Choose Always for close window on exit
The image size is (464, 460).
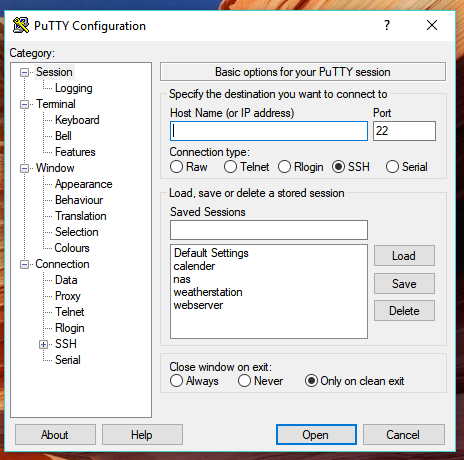176,381
